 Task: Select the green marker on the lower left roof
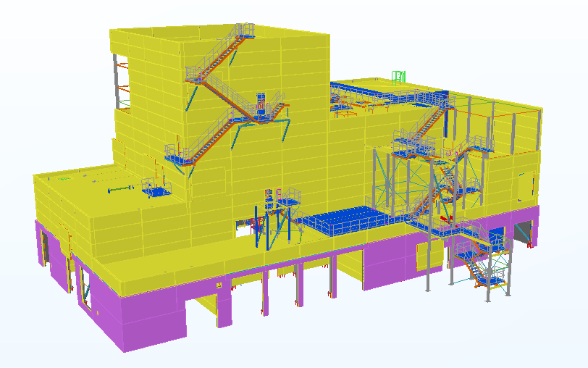click(x=64, y=177)
